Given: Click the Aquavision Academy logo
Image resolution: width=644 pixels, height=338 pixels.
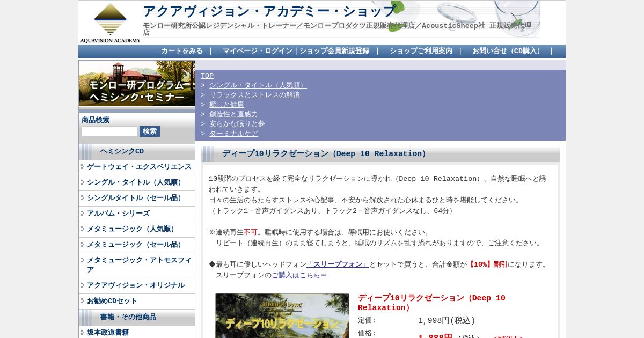Looking at the screenshot, I should [x=110, y=23].
